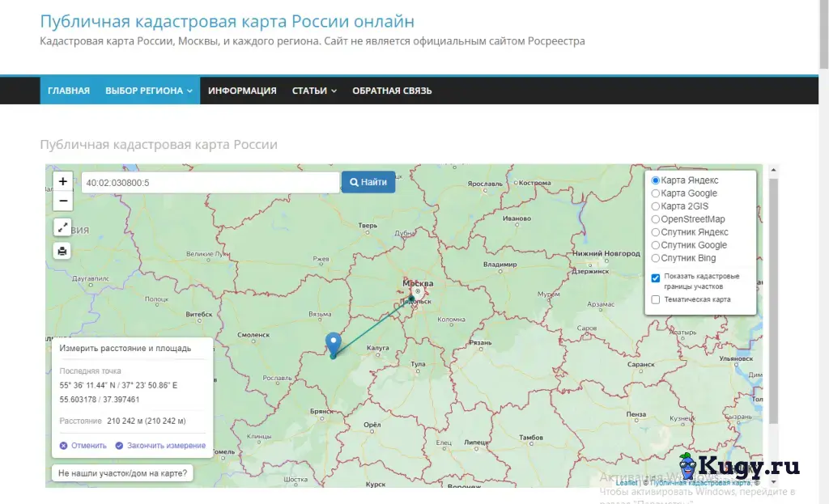Click the Рязань city label on map

tap(480, 342)
